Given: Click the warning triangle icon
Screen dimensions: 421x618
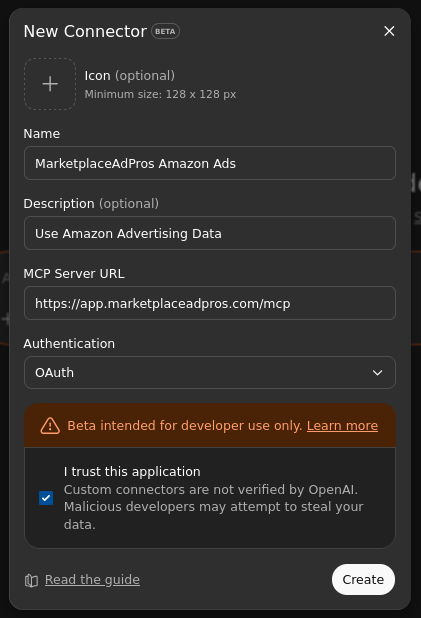Looking at the screenshot, I should click(50, 426).
